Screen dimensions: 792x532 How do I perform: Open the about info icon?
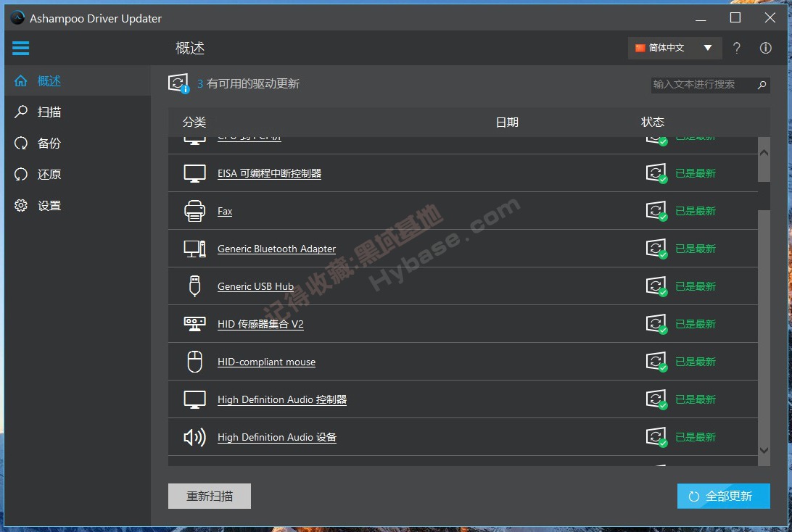point(766,48)
